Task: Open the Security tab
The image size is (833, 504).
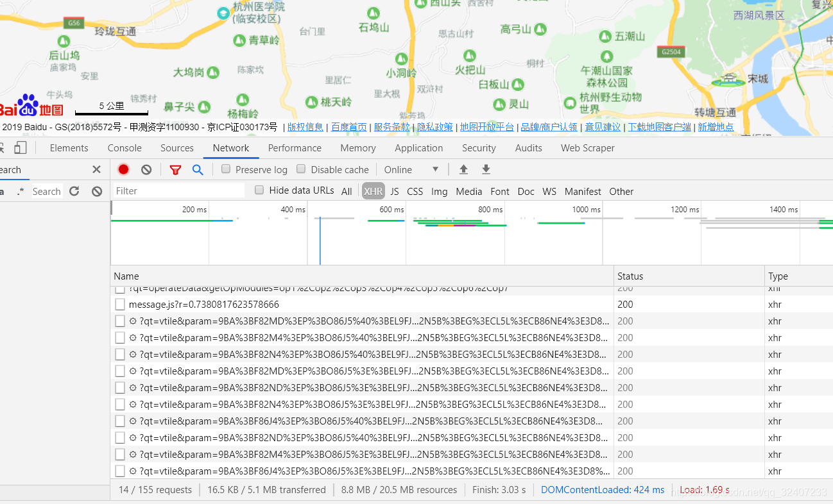Action: tap(479, 148)
